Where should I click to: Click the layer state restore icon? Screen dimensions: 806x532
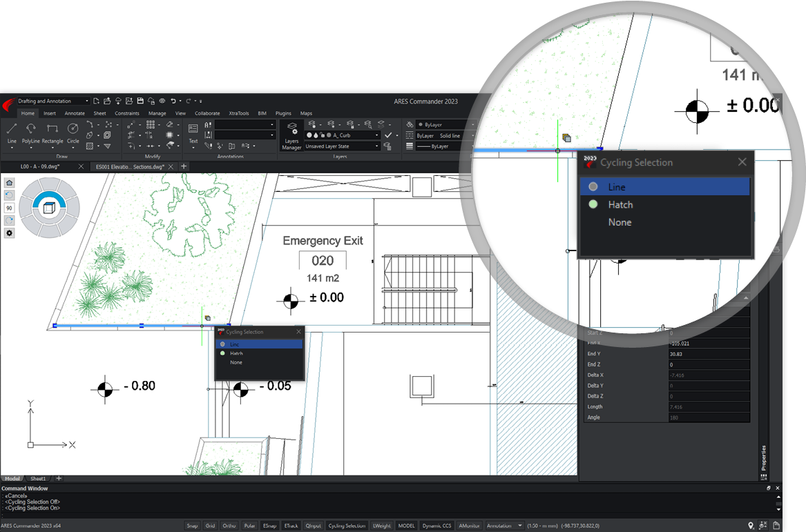click(387, 146)
